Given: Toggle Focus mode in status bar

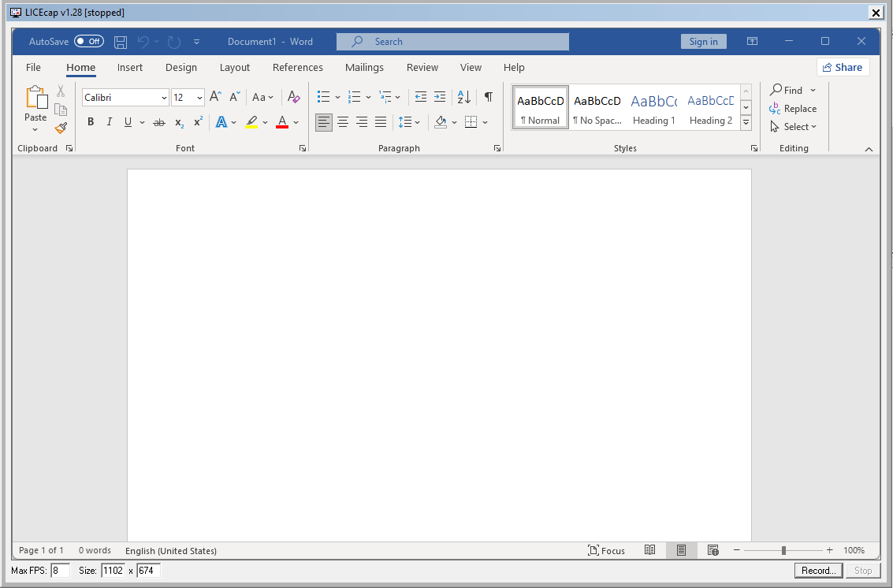Looking at the screenshot, I should [606, 550].
